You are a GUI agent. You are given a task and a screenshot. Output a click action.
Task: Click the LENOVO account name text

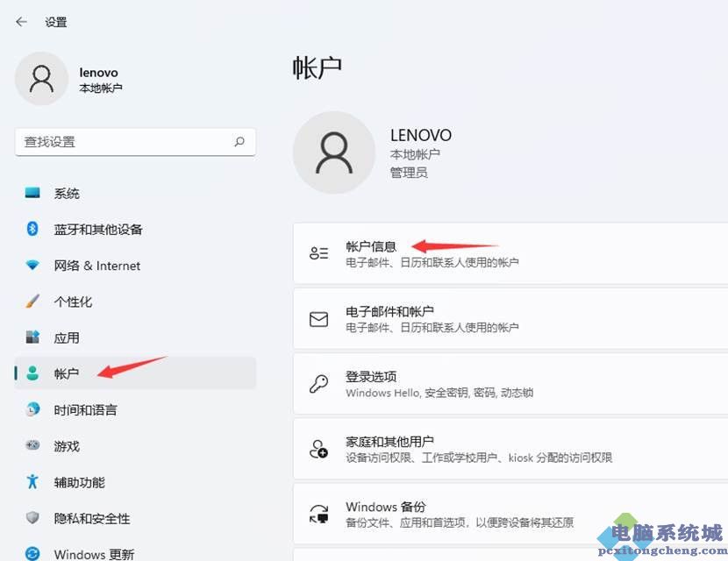421,135
